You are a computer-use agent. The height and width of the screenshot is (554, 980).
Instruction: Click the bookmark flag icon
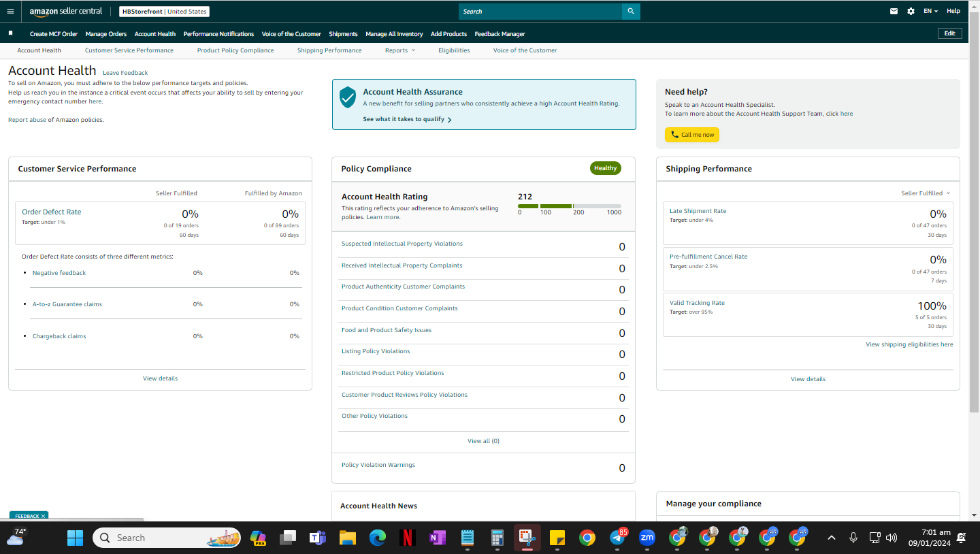10,33
